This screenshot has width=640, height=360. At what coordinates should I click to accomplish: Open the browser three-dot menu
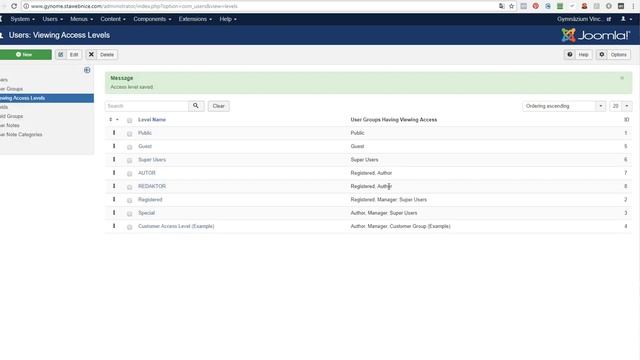(633, 6)
